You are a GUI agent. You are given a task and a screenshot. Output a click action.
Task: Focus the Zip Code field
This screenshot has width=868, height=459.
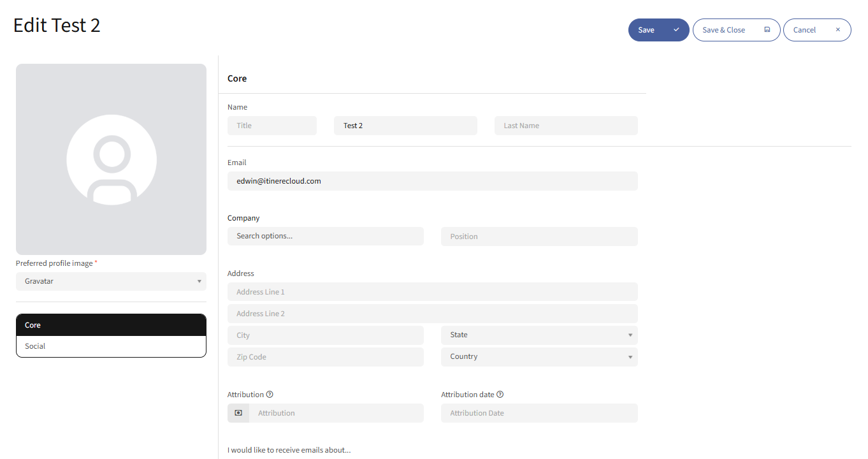point(325,357)
